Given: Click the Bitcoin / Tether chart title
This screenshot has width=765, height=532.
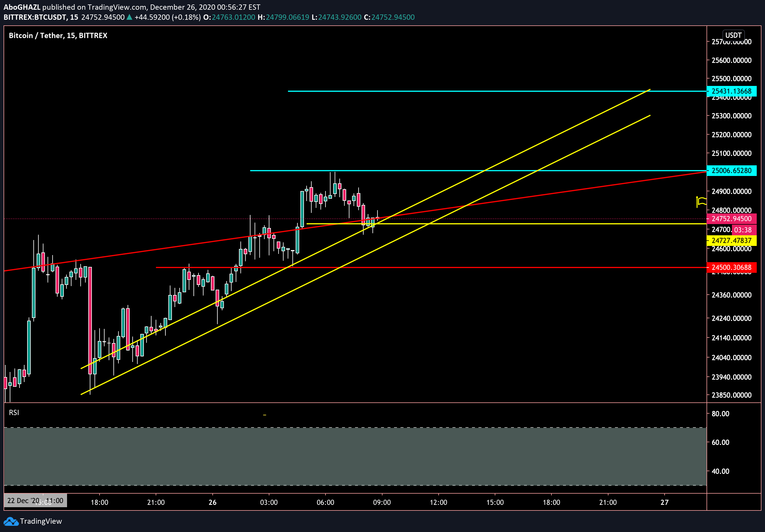Looking at the screenshot, I should click(x=58, y=36).
